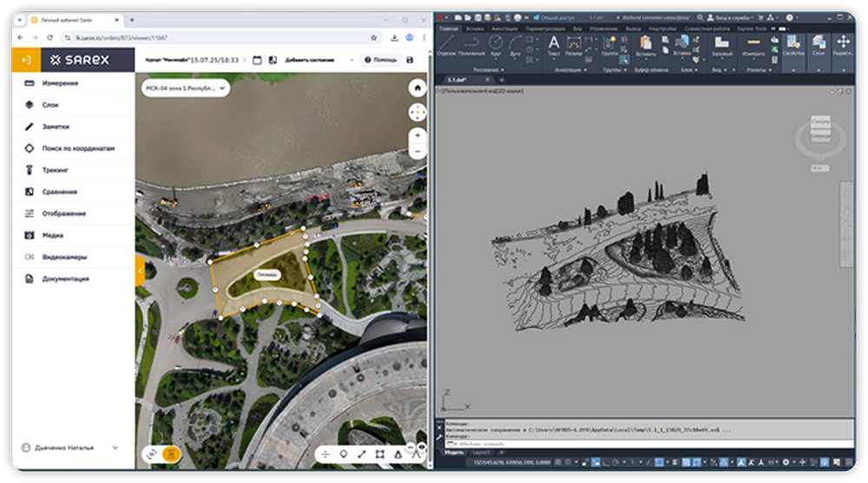Switch to the Вставка ribbon tab
Screen dimensions: 868x483
tap(475, 29)
